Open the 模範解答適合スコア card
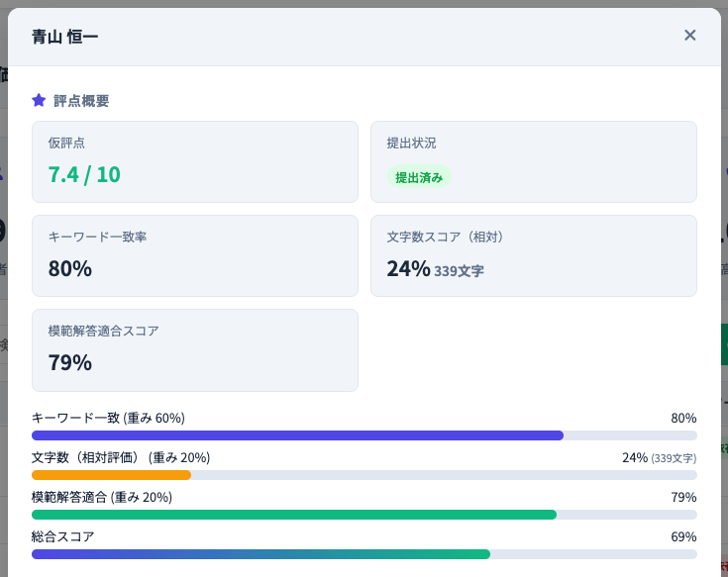 click(x=195, y=349)
